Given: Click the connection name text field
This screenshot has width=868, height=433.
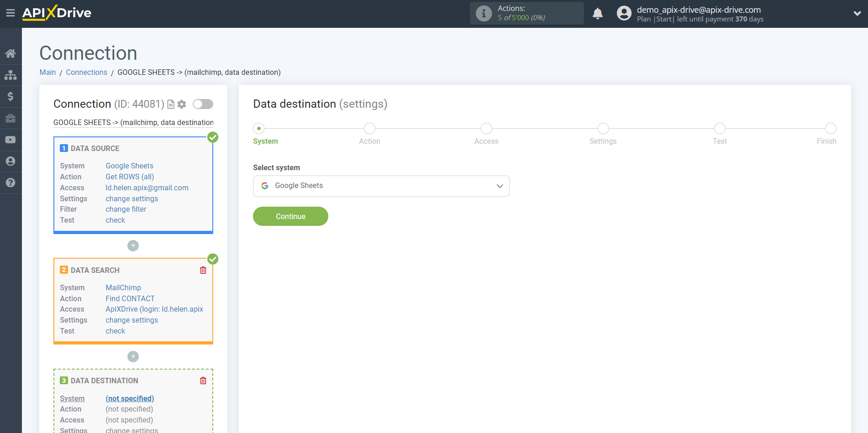Looking at the screenshot, I should 133,122.
